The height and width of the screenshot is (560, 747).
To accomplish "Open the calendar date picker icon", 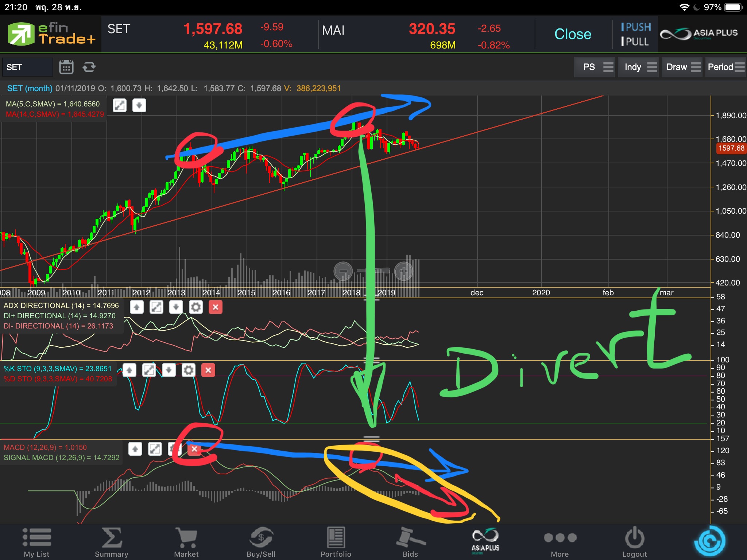I will point(66,67).
